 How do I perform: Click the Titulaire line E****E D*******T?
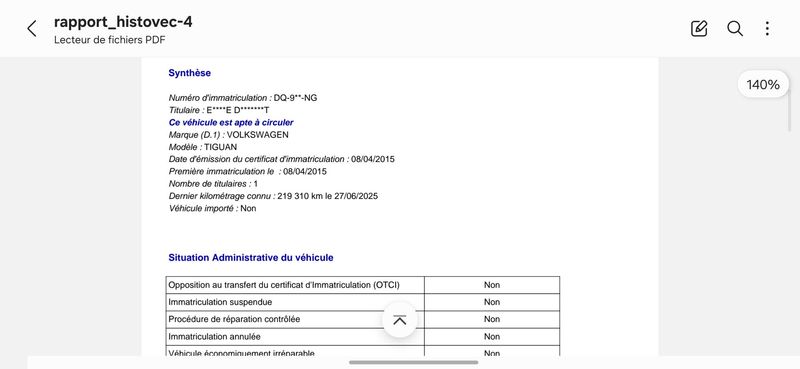(x=219, y=110)
